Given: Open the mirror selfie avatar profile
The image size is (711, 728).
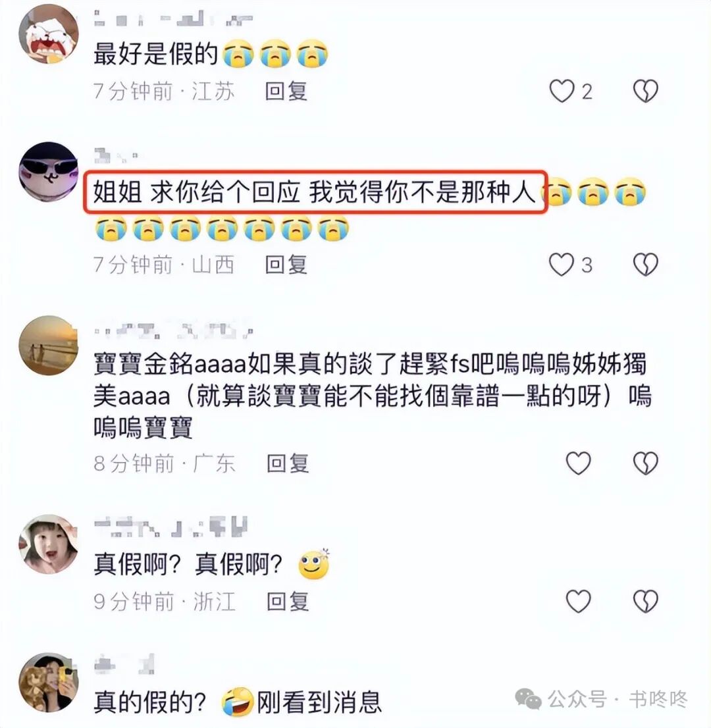Looking at the screenshot, I should point(48,682).
